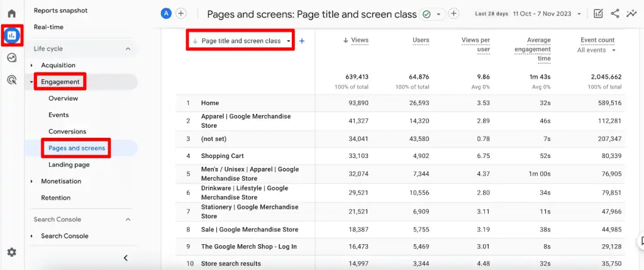The width and height of the screenshot is (644, 270).
Task: Select Pages and screens report
Action: click(x=77, y=148)
